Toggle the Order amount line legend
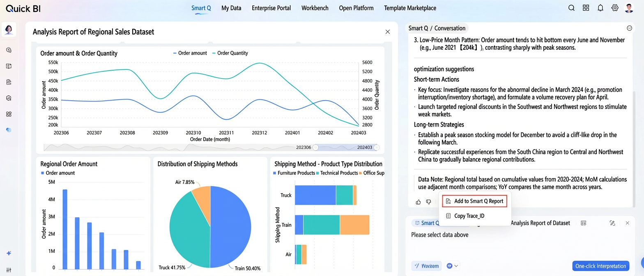This screenshot has width=644, height=276. pyautogui.click(x=190, y=53)
